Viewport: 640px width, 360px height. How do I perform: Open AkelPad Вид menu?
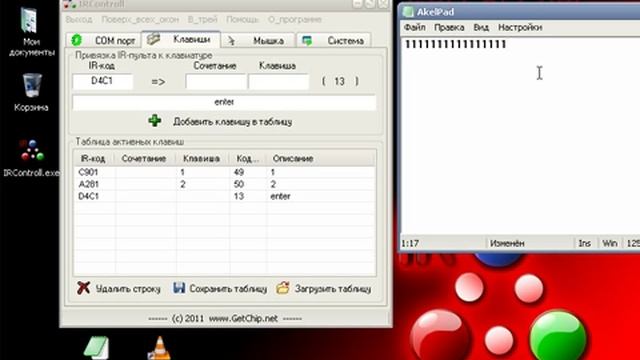pos(481,27)
